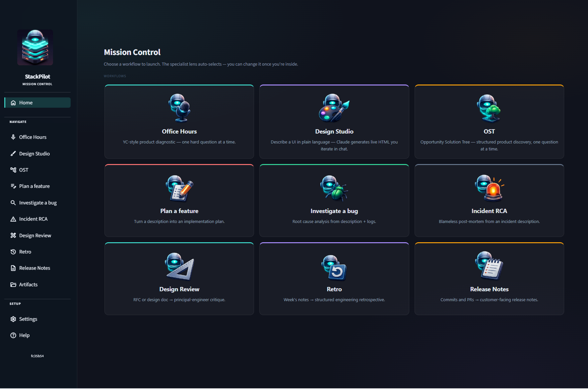
Task: Start the Investigate a bug card title
Action: (x=334, y=211)
